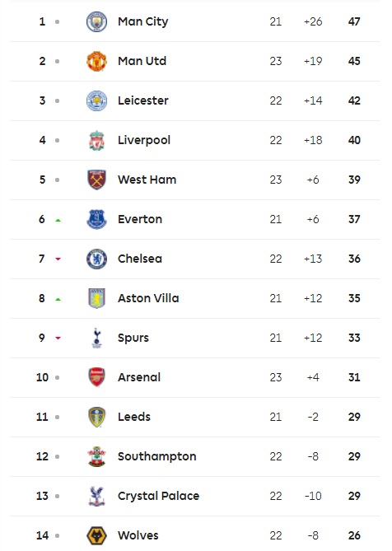This screenshot has width=392, height=551.
Task: Click the Man Utd club crest
Action: click(x=96, y=61)
